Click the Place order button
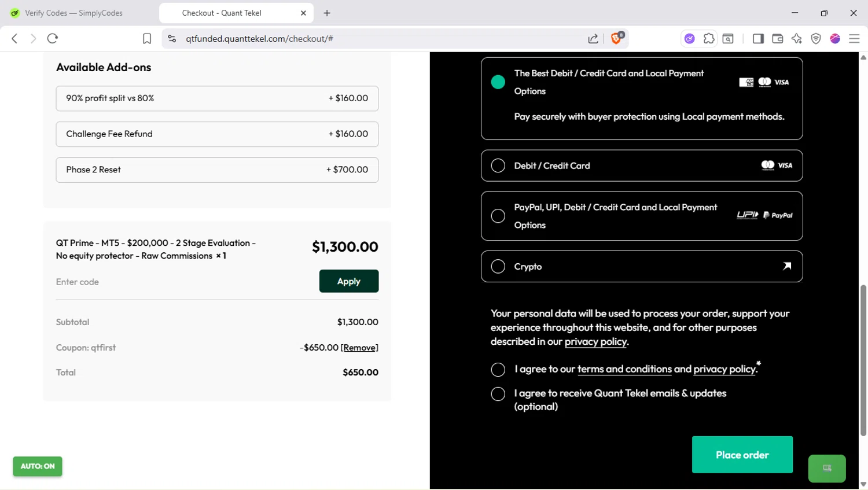Screen dimensions: 868x490 coord(742,455)
